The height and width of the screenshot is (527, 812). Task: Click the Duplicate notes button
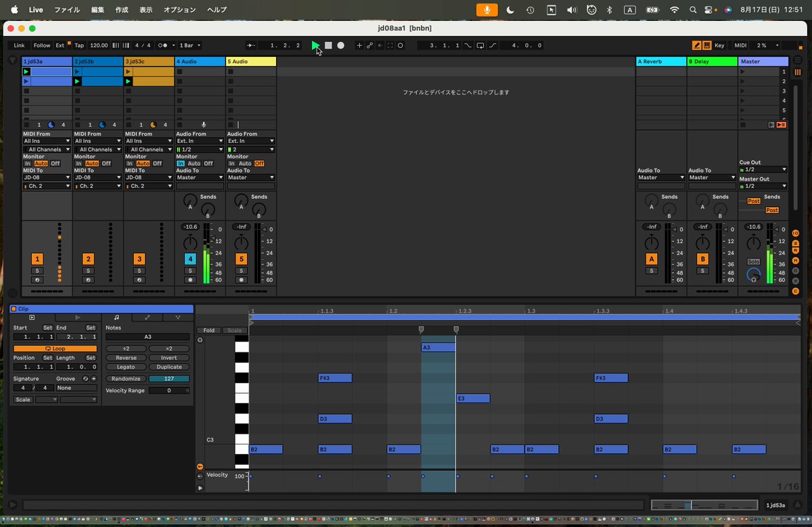(x=169, y=367)
